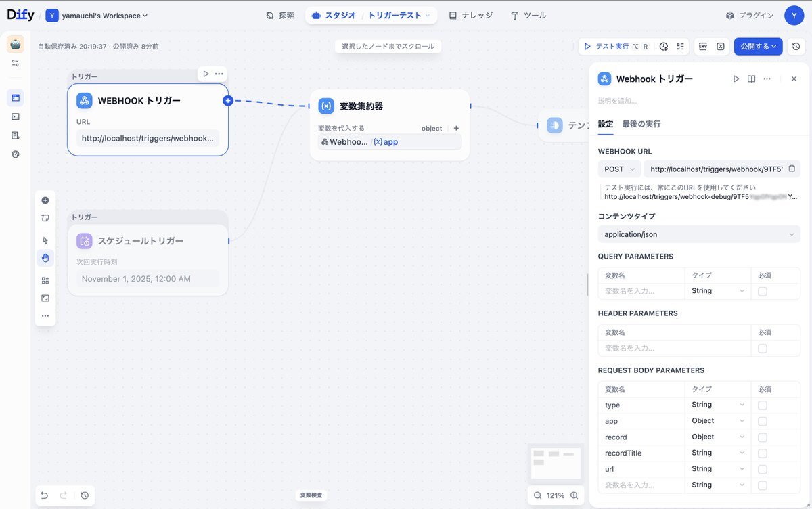Run the WEBHOOK trigger node from canvas
Viewport: 812px width, 509px height.
coord(206,74)
